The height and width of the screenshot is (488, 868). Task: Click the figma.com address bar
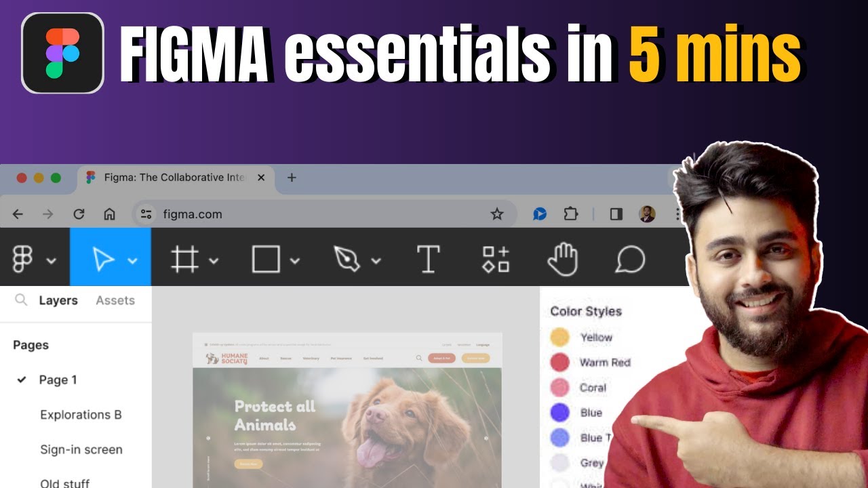(x=324, y=214)
